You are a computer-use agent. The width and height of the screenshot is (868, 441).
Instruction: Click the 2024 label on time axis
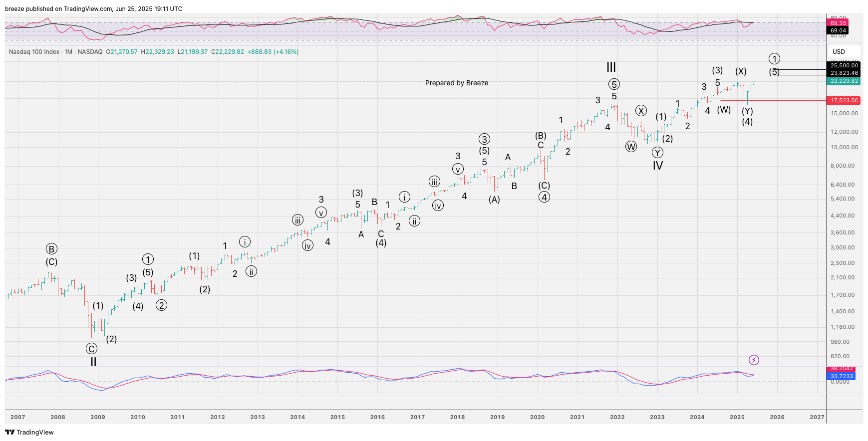697,417
